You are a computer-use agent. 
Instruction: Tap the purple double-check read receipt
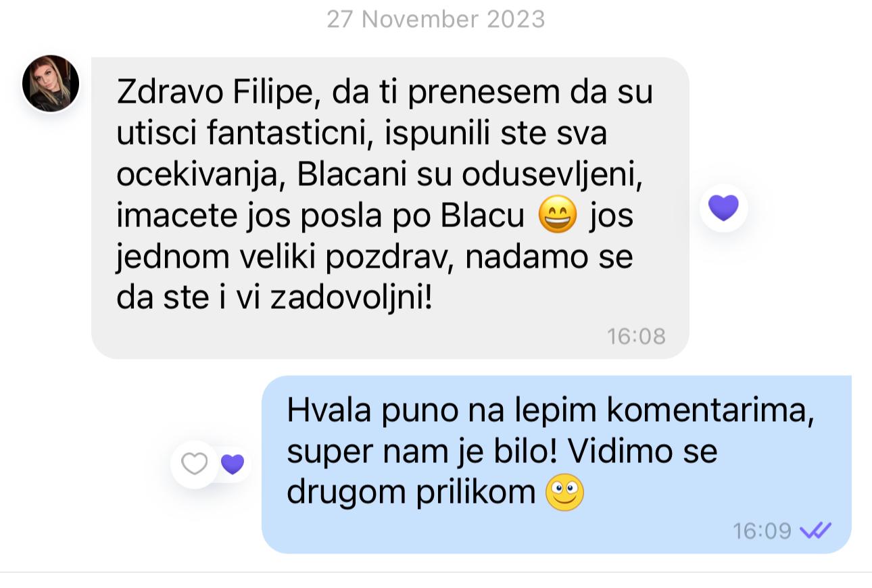click(815, 531)
